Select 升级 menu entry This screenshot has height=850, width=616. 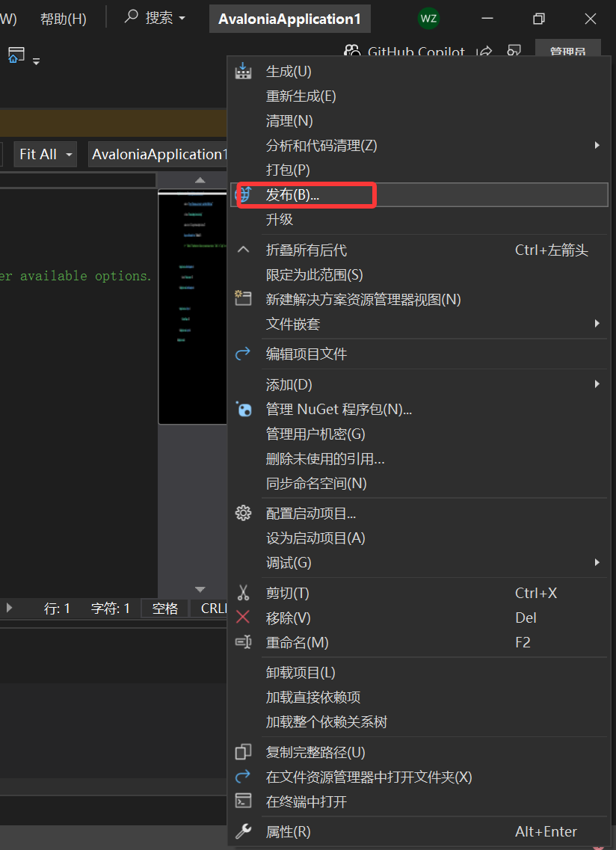(x=419, y=219)
